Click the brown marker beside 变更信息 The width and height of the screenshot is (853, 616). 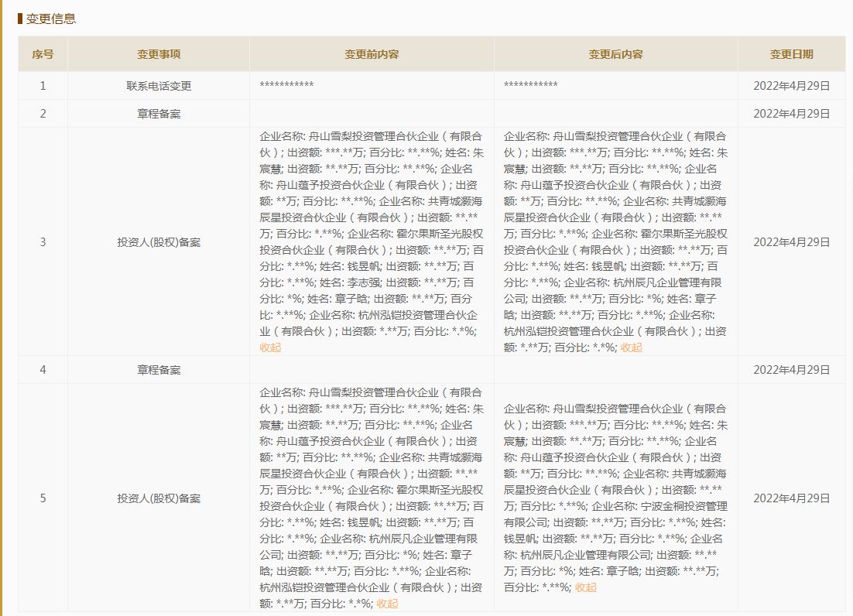(19, 19)
